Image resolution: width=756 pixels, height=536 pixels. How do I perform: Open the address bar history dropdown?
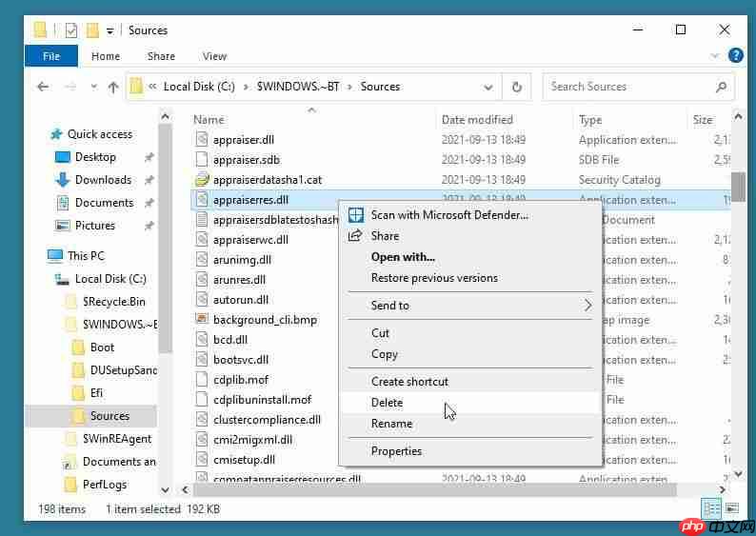tap(487, 88)
